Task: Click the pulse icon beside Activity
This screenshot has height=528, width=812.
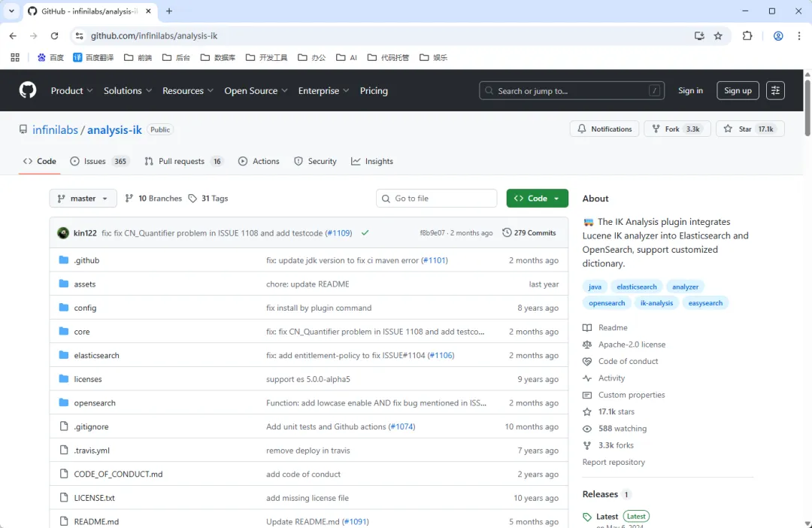Action: 586,378
